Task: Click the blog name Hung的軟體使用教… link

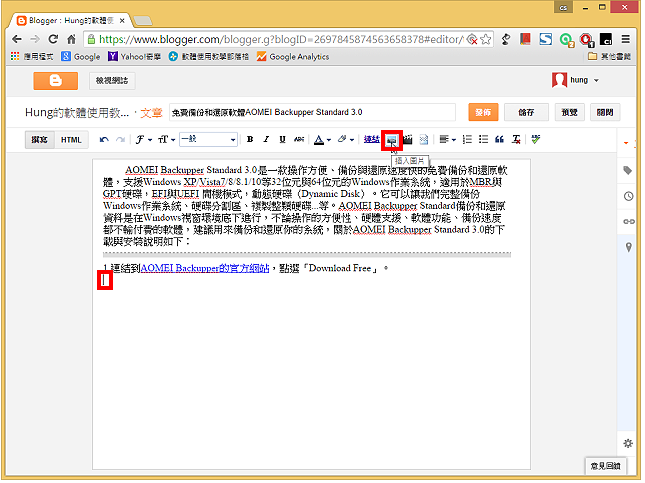Action: (77, 113)
